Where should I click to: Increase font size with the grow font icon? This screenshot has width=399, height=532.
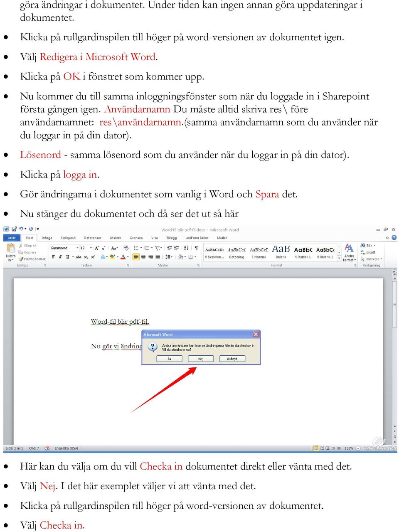click(x=96, y=248)
